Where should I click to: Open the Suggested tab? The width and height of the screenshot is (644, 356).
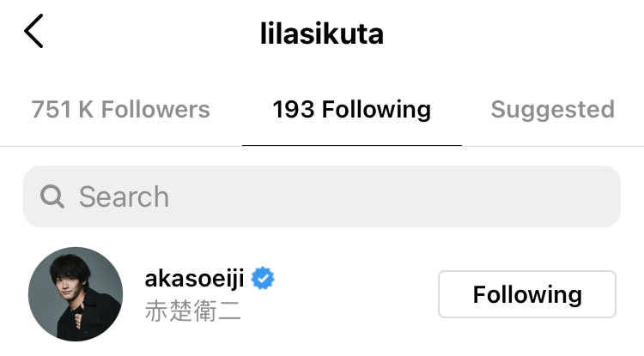pyautogui.click(x=553, y=110)
